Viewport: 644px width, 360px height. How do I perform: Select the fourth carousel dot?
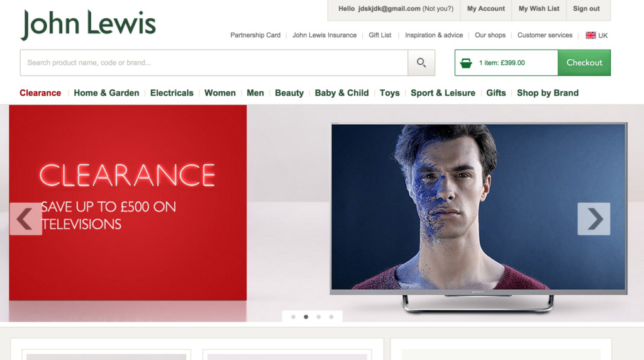tap(331, 317)
